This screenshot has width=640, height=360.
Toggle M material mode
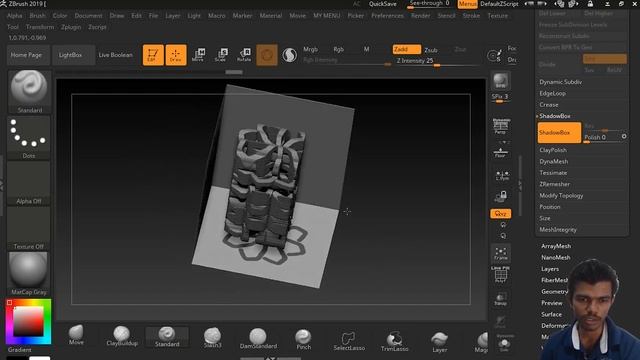(367, 49)
